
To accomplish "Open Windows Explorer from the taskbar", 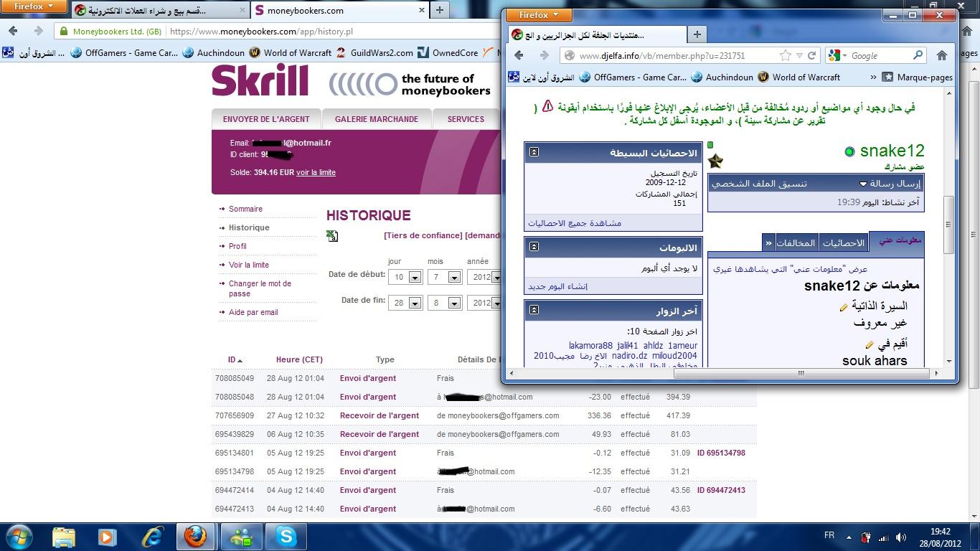I will pyautogui.click(x=63, y=537).
